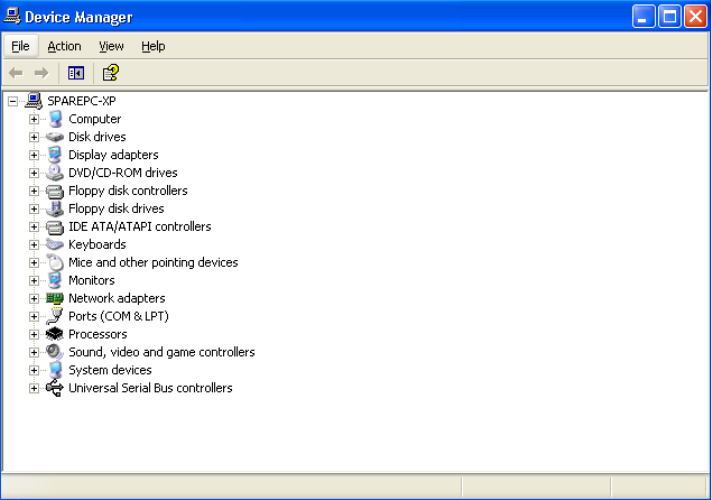712x500 pixels.
Task: Expand the Monitors node
Action: pyautogui.click(x=34, y=280)
